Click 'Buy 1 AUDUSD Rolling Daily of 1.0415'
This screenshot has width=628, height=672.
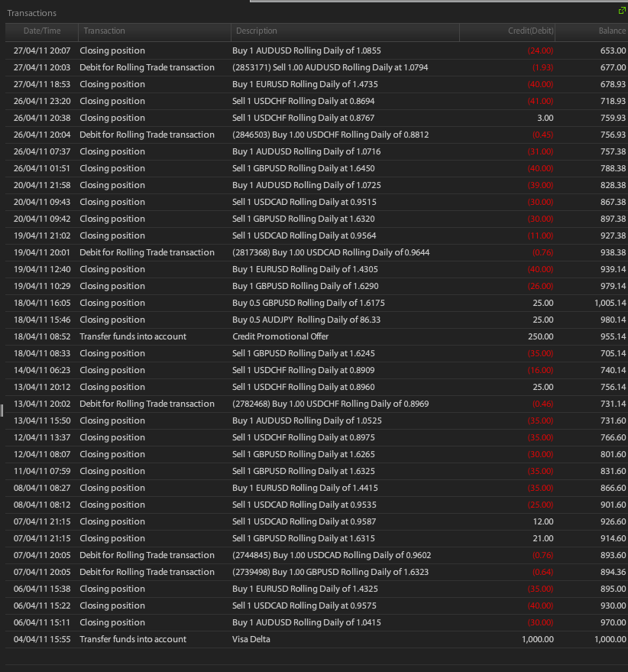(x=306, y=622)
